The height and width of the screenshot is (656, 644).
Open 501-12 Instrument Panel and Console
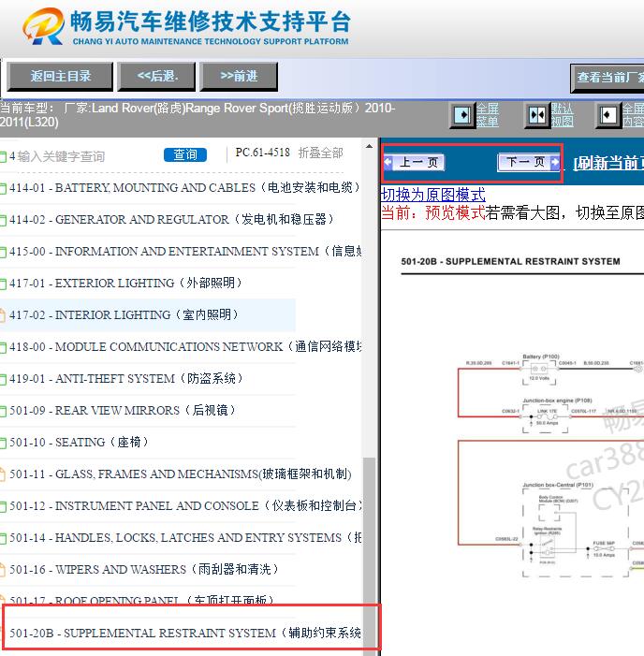(x=185, y=505)
